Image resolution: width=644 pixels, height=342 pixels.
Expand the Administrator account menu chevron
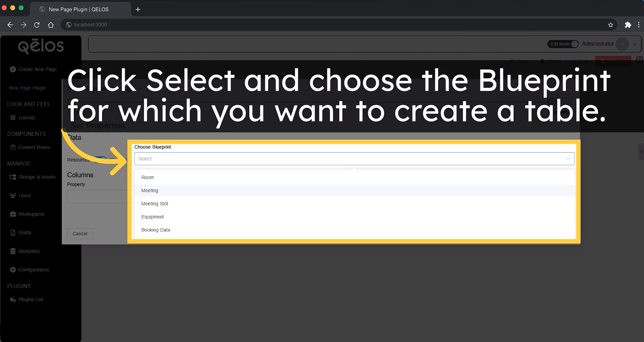635,44
